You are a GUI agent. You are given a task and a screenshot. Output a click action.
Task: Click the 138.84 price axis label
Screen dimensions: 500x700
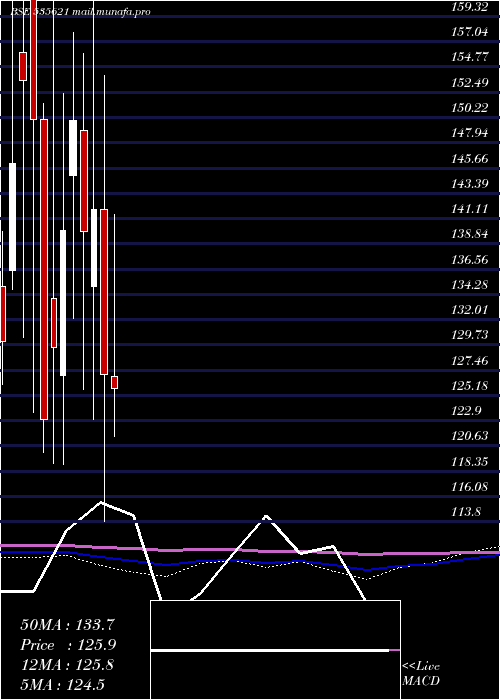[470, 234]
